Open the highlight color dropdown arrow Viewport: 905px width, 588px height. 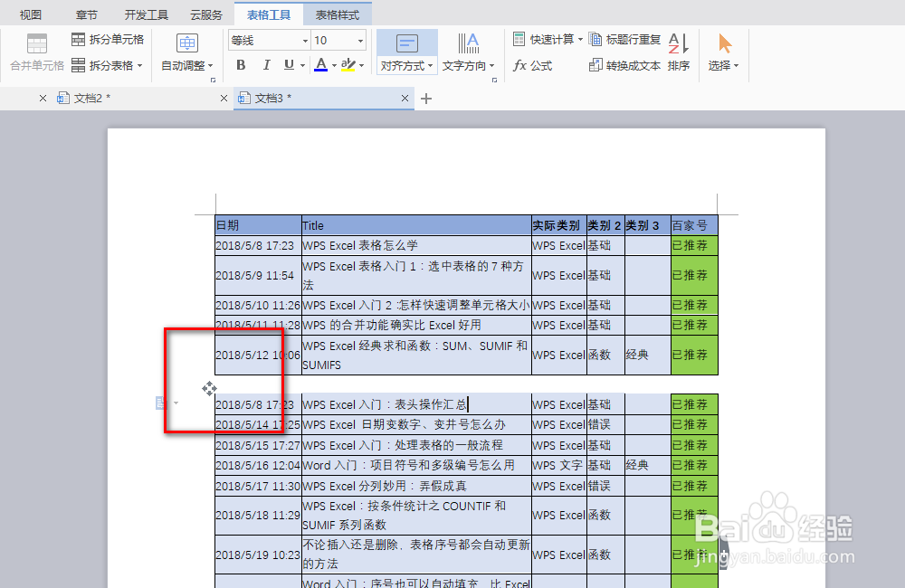(x=362, y=65)
